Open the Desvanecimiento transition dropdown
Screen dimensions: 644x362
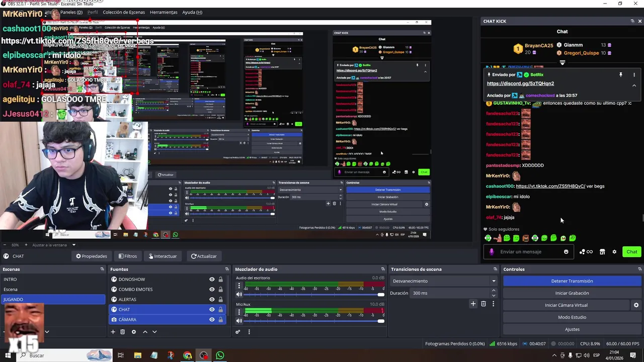444,281
